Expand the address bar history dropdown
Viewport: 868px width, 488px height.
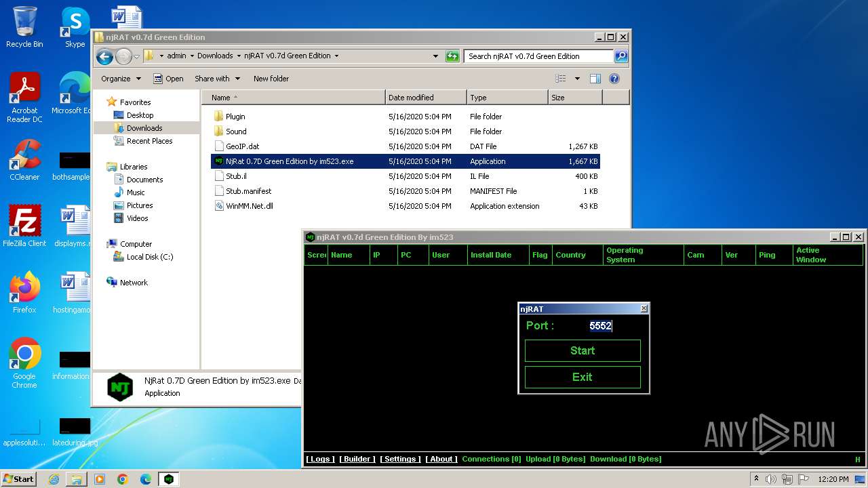tap(435, 56)
